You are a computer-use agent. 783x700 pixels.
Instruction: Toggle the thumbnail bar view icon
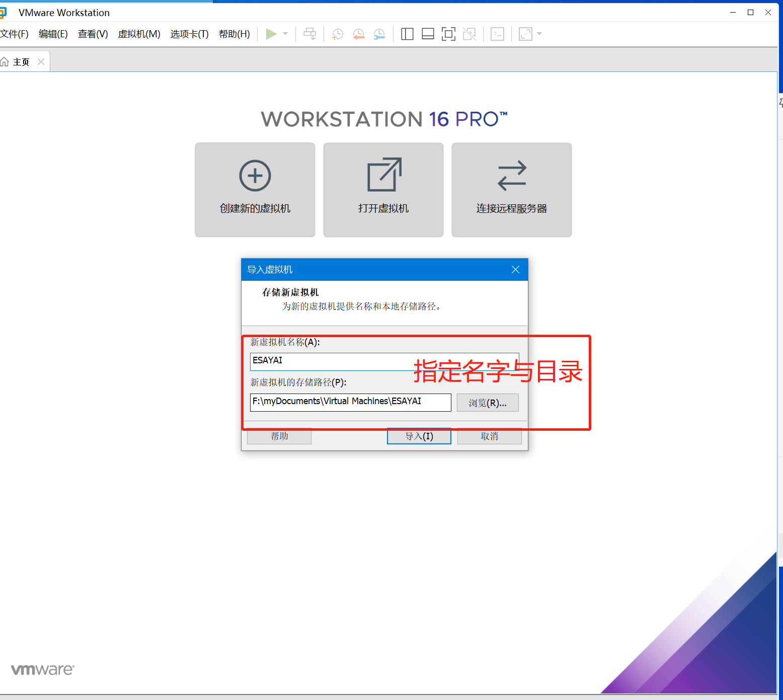click(428, 34)
